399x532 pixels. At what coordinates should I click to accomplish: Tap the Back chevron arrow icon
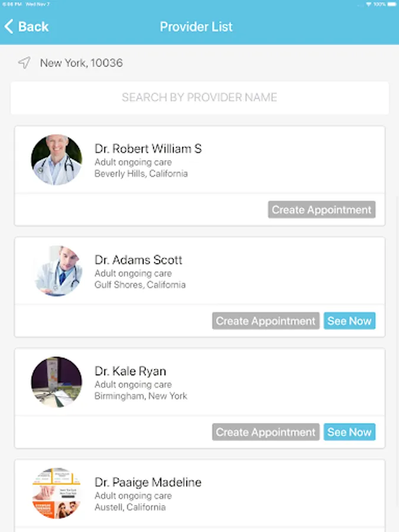[9, 27]
